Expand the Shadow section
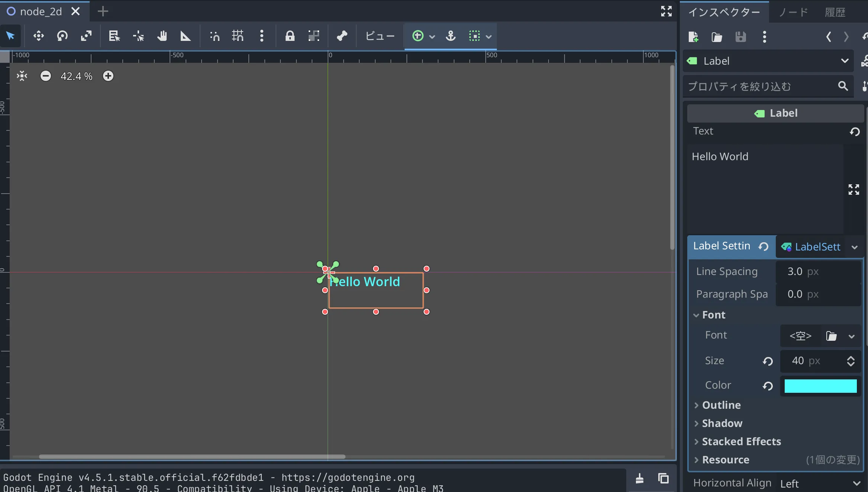 [x=722, y=423]
